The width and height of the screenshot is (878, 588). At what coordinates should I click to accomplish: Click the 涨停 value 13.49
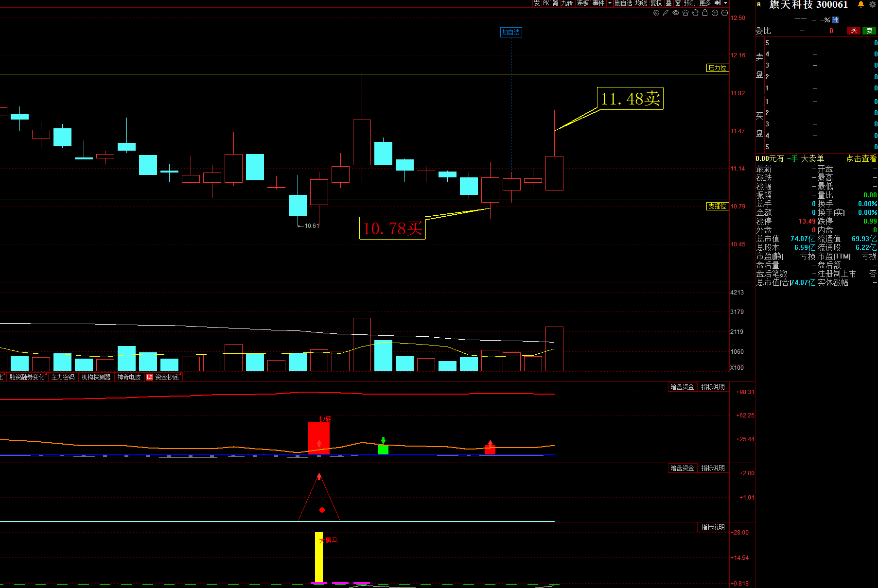point(807,222)
